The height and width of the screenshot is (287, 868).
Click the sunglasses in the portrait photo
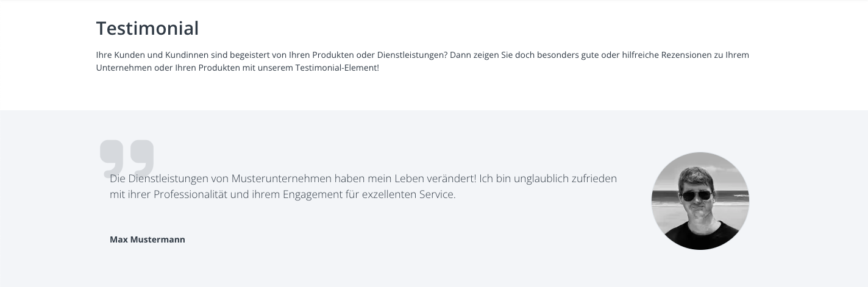point(696,196)
